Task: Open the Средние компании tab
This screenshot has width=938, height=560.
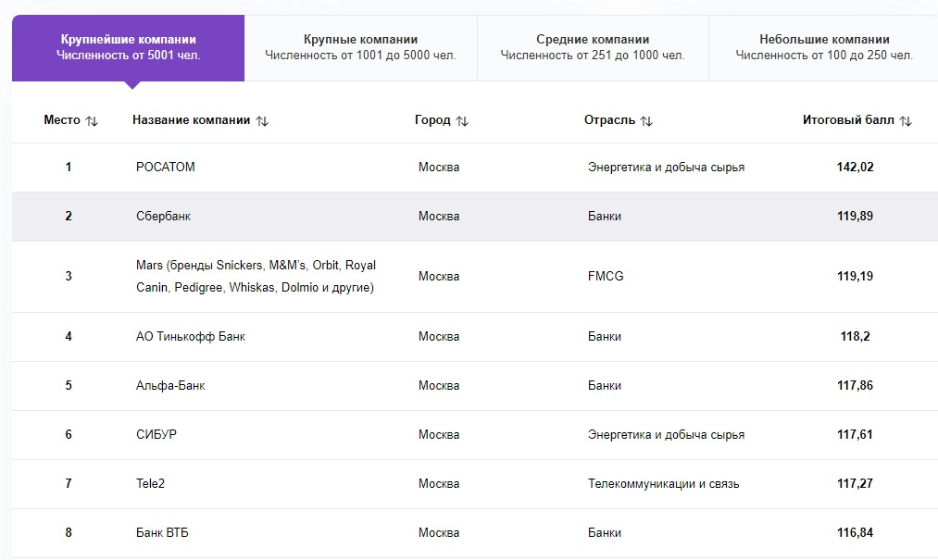Action: click(x=593, y=47)
